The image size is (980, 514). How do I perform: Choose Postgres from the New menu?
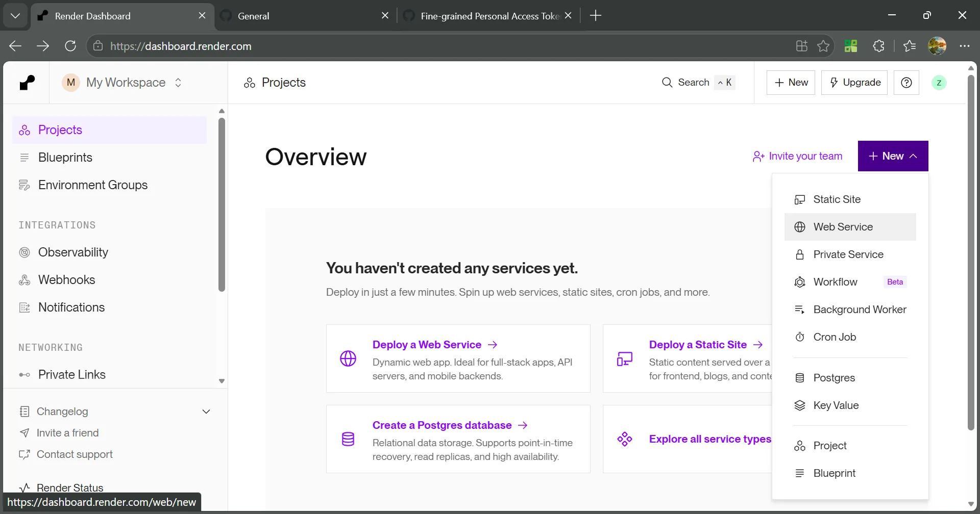pyautogui.click(x=850, y=378)
